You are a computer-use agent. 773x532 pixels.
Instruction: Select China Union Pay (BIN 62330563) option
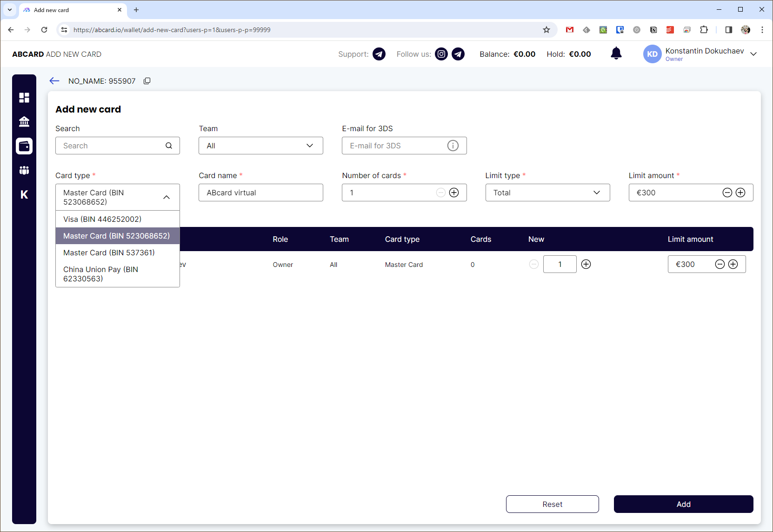pos(118,274)
